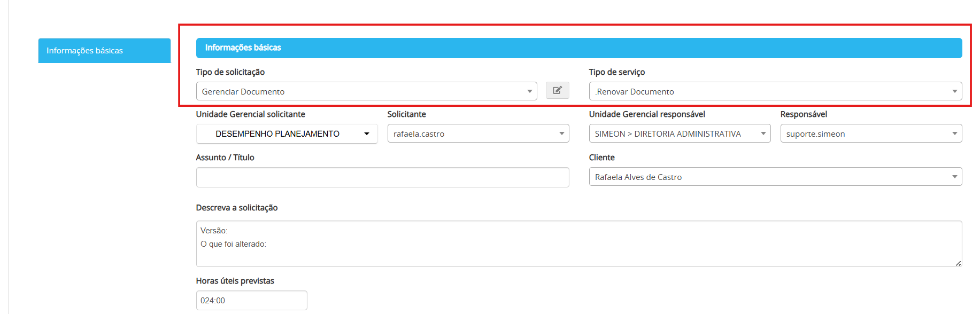
Task: Click the "Descreva a solicitação" label
Action: tap(237, 208)
